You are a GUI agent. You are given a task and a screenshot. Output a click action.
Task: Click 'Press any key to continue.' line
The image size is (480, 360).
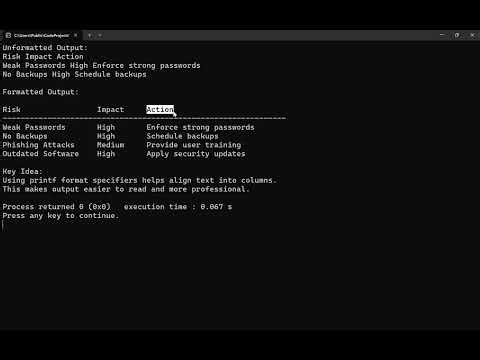pyautogui.click(x=60, y=216)
